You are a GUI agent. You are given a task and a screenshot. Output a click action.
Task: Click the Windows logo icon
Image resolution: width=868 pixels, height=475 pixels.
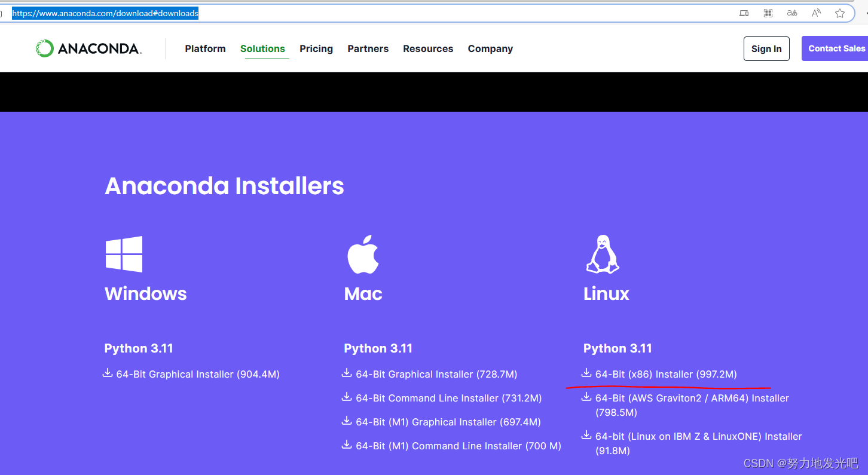[x=124, y=254]
